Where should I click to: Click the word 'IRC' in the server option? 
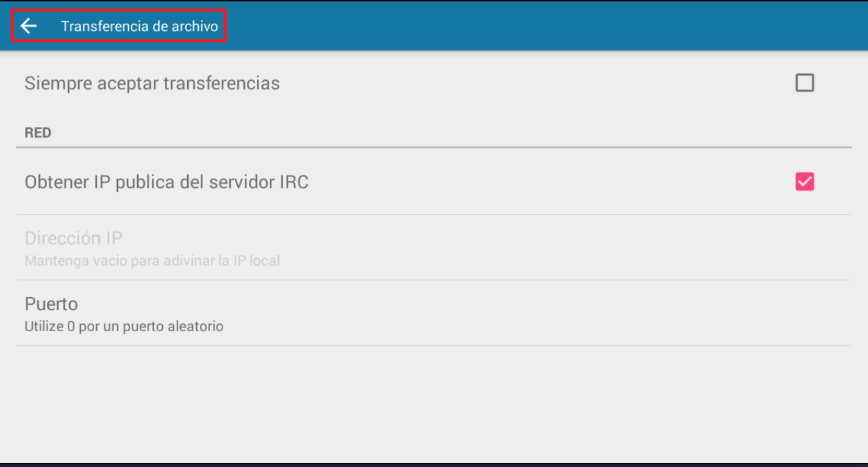point(294,183)
